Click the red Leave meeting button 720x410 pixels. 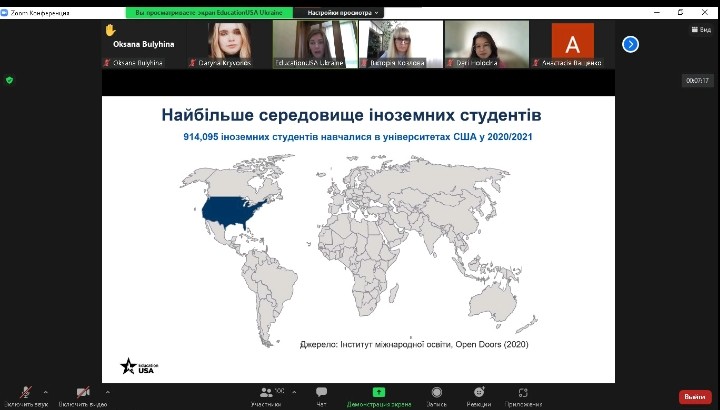coord(695,396)
